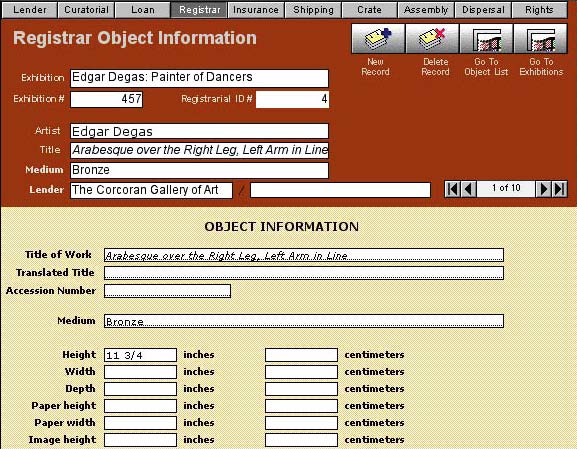Switch to the Insurance tab

coord(256,10)
